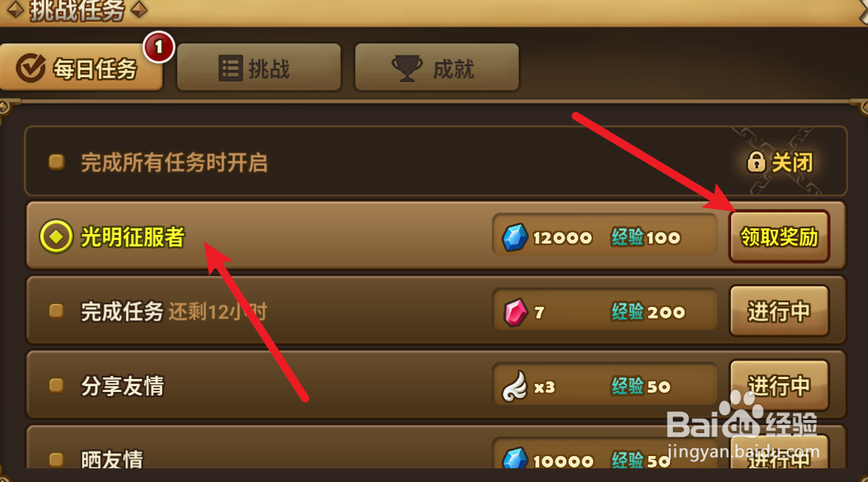Click the blue crystal icon beside 12000
Image resolution: width=868 pixels, height=482 pixels.
tap(515, 237)
